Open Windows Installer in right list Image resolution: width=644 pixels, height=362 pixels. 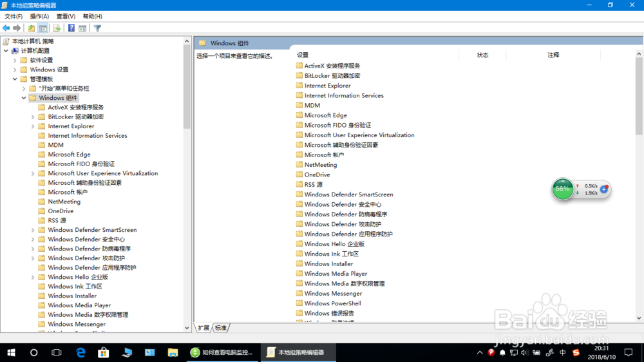click(328, 264)
